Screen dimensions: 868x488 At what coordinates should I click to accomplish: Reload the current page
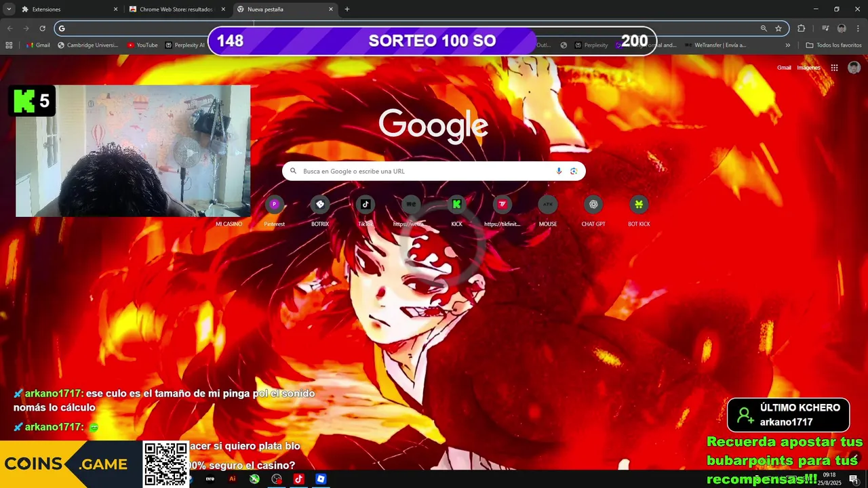[42, 28]
